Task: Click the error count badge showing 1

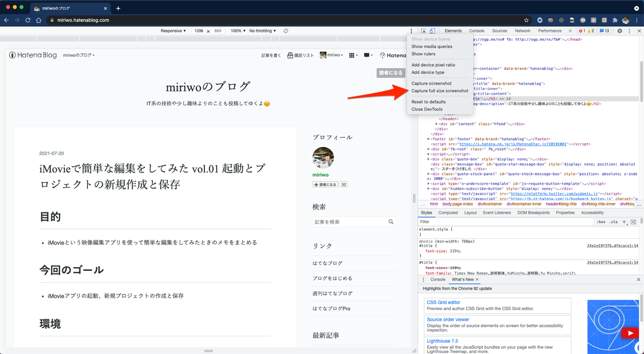Action: coord(582,31)
